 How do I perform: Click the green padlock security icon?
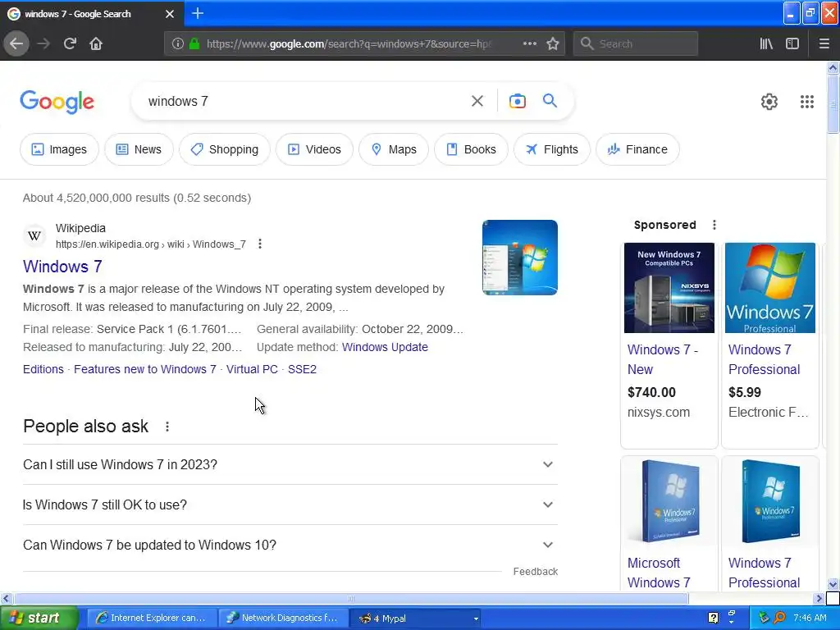pos(194,44)
